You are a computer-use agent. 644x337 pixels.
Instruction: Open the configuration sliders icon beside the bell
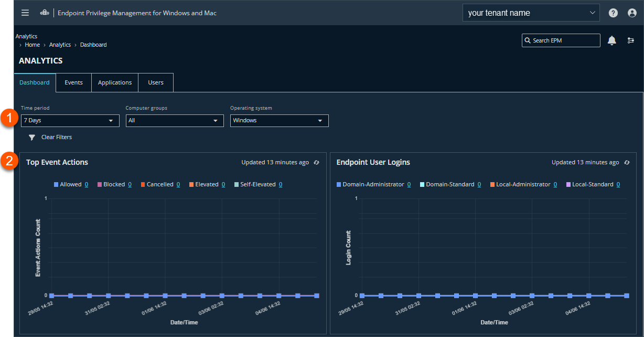click(631, 40)
